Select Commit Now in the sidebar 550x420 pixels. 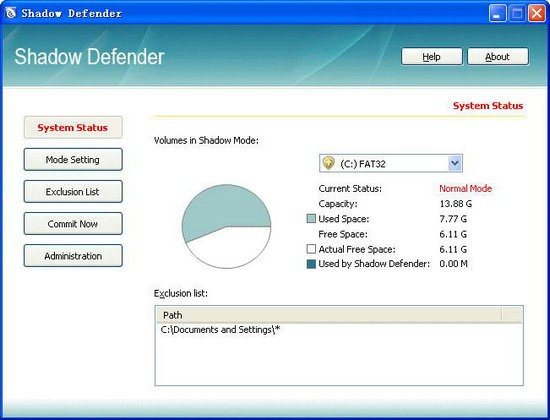pos(73,224)
